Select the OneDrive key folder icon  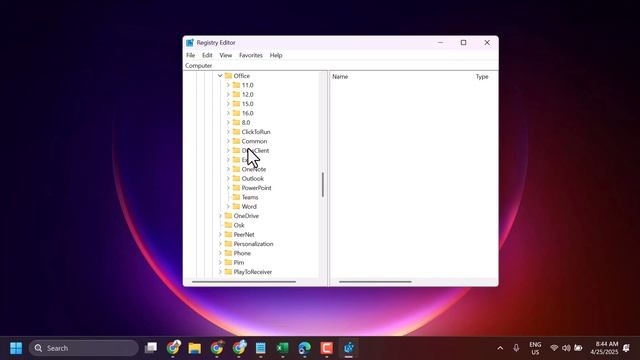click(x=228, y=216)
